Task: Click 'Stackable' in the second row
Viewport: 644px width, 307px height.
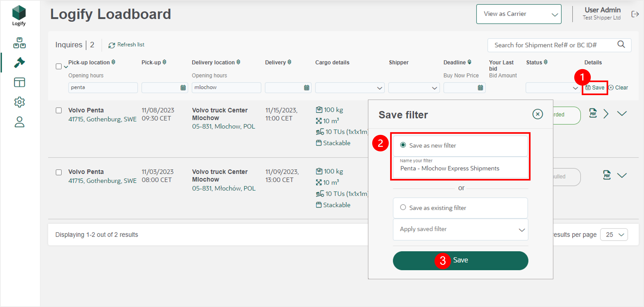Action: click(337, 205)
